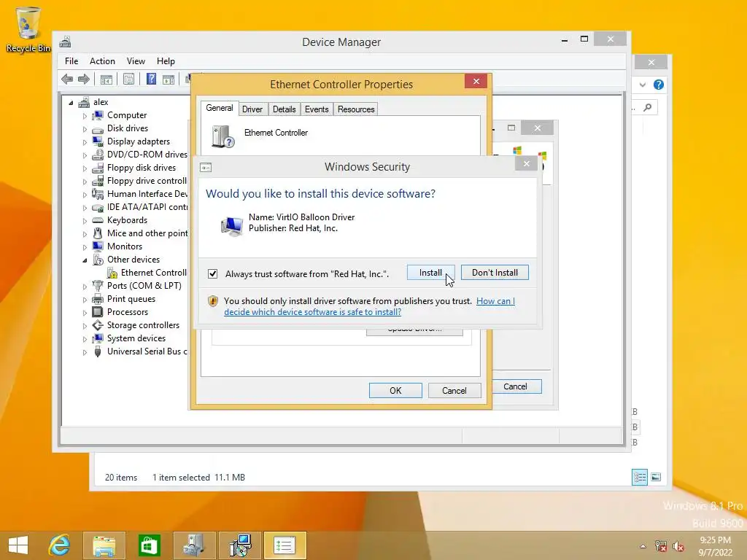The width and height of the screenshot is (747, 560).
Task: Select Monitors in the device tree
Action: pyautogui.click(x=124, y=246)
